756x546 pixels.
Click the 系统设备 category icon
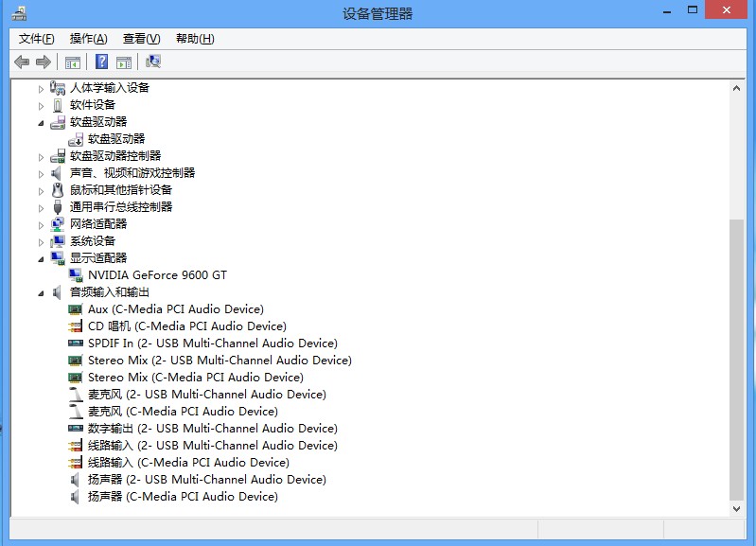[x=58, y=240]
